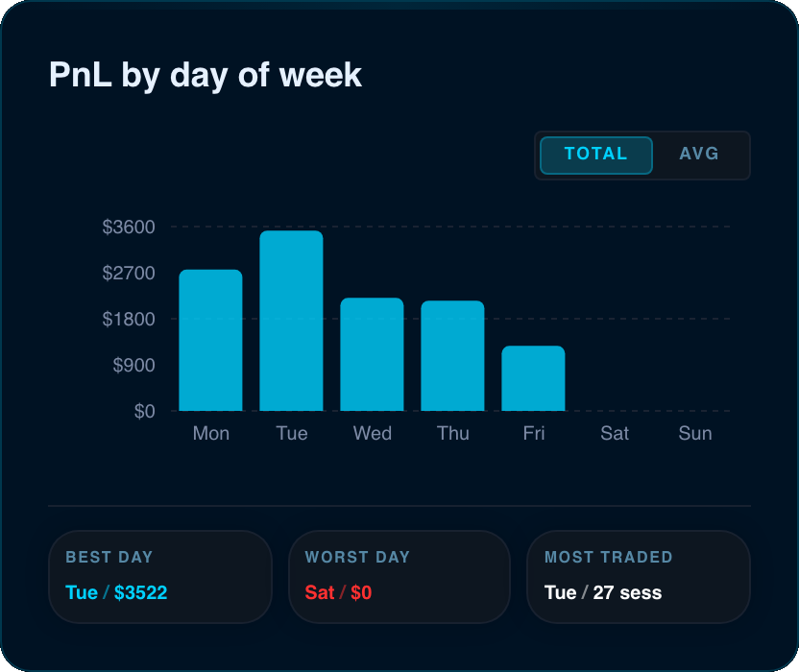Click the Sat axis label
Screen dimensions: 799x672
(x=614, y=434)
